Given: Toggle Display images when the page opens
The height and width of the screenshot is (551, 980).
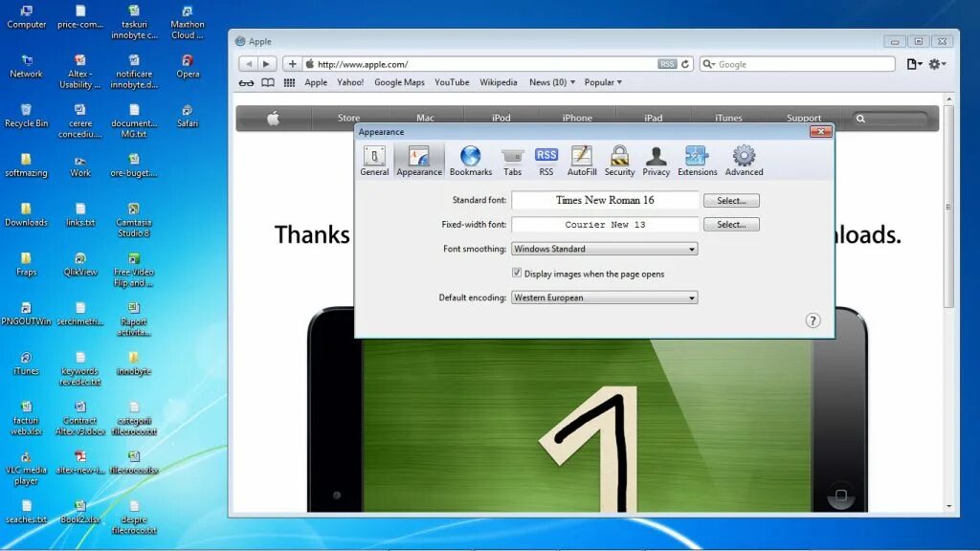Looking at the screenshot, I should tap(516, 273).
